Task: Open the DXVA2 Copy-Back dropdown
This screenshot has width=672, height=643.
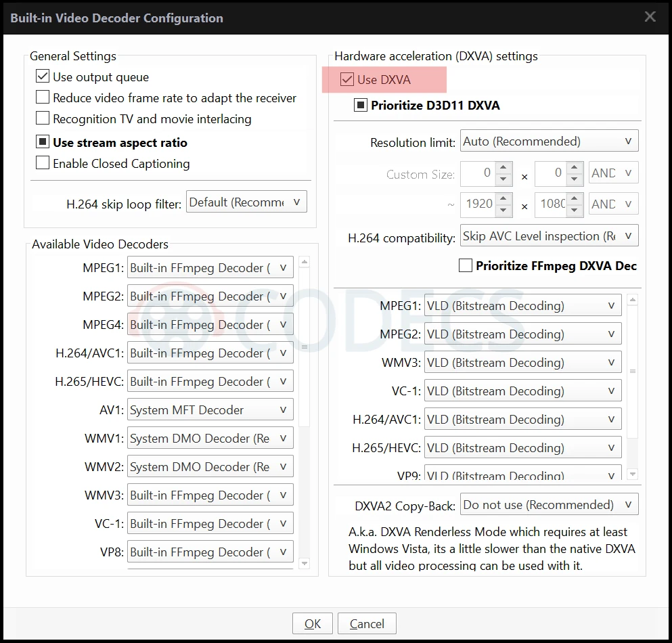Action: coord(549,505)
